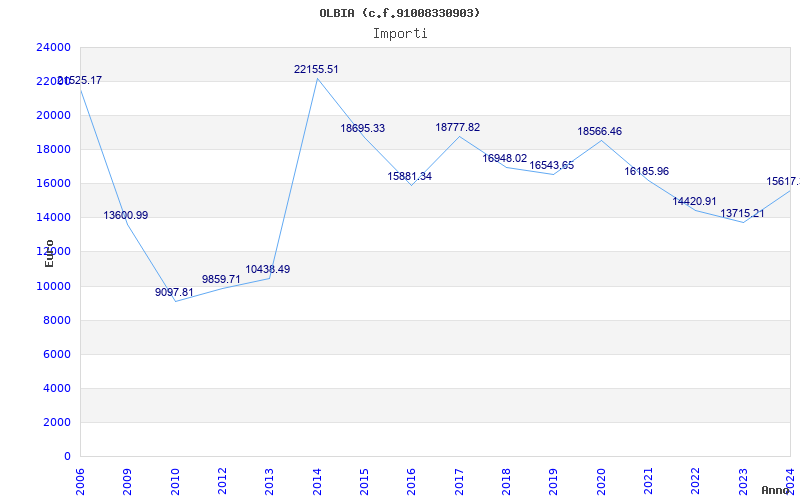Click the x-axis year 2019

[x=554, y=481]
